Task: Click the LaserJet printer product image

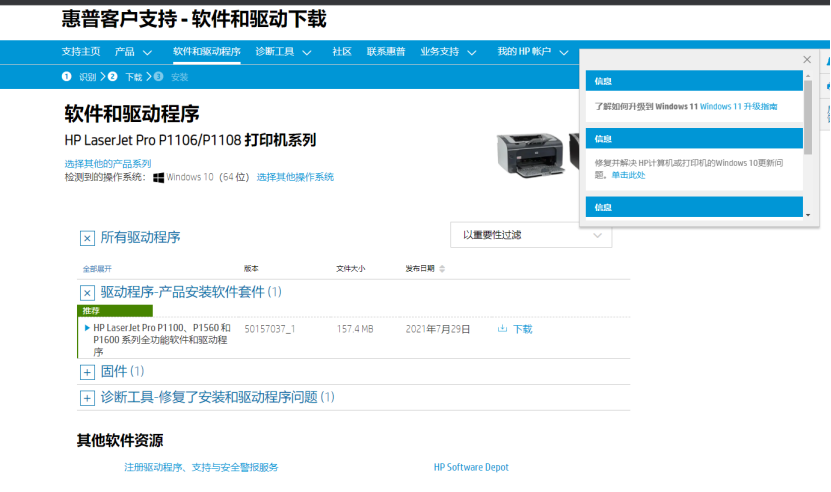Action: pos(531,154)
